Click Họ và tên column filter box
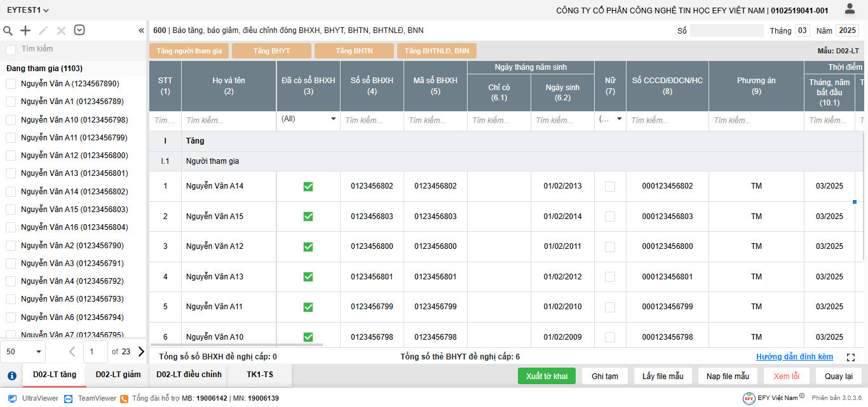The image size is (868, 407). (229, 121)
